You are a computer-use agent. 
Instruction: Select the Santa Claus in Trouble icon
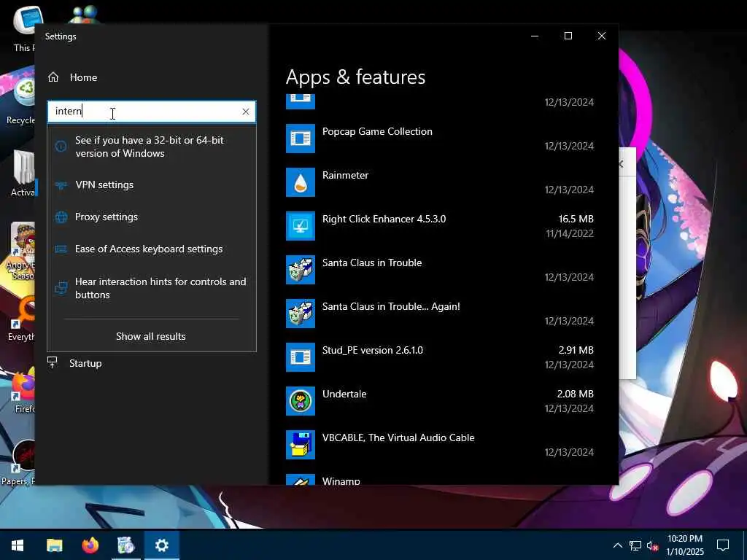pyautogui.click(x=300, y=270)
